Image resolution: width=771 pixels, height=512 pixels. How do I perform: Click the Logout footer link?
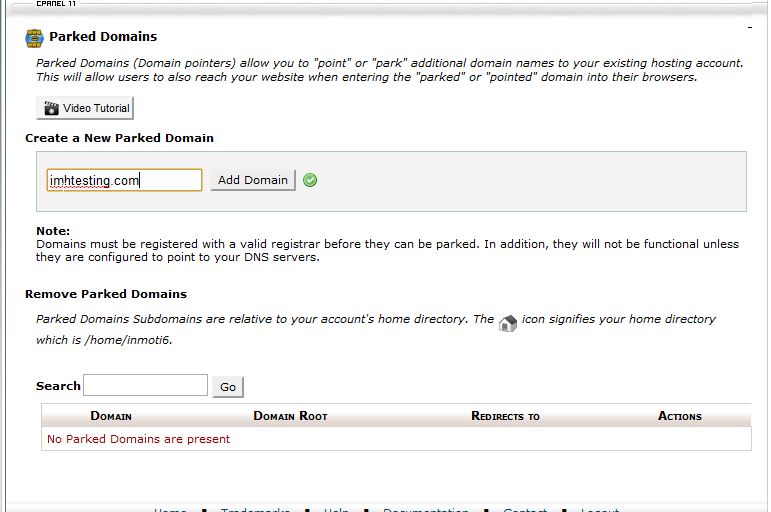point(600,509)
